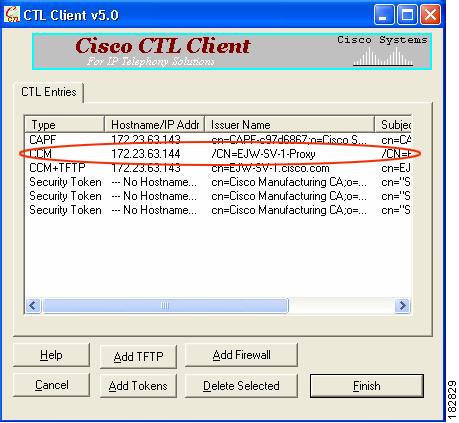Sort by Hostname/IP Addr column header
Image resolution: width=459 pixels, height=423 pixels.
pos(155,125)
